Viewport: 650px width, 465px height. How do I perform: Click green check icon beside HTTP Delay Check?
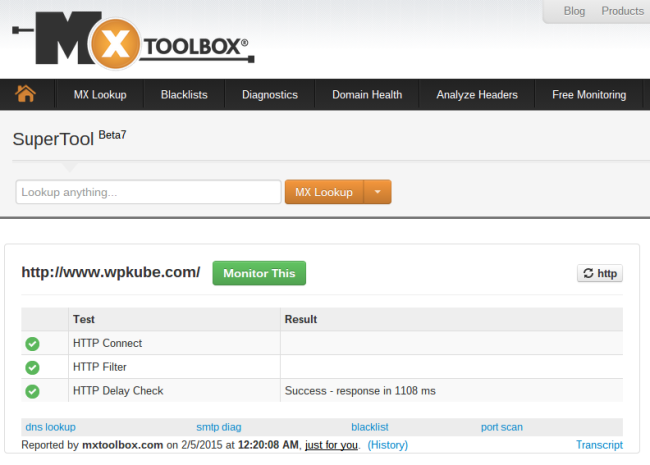pos(32,391)
